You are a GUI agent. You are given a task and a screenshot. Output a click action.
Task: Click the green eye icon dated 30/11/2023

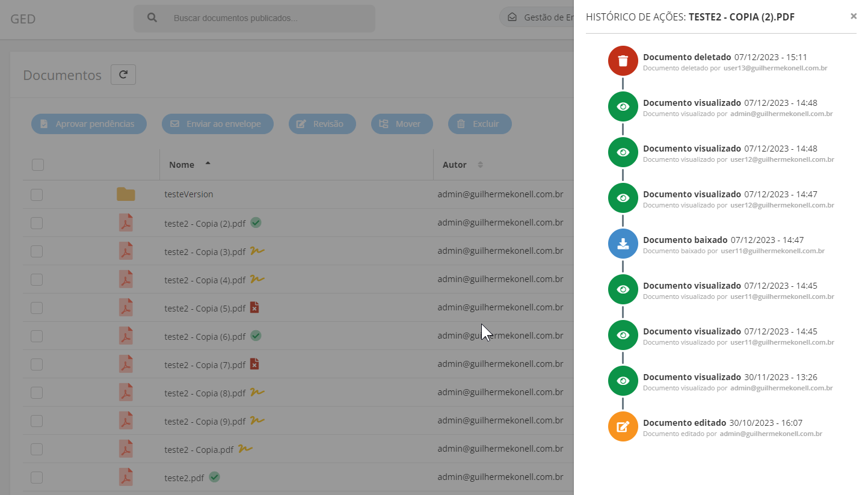(623, 381)
